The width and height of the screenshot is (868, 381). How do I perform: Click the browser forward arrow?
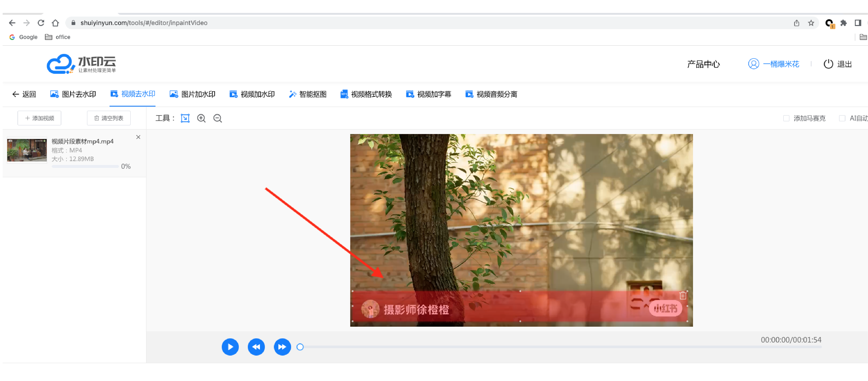pos(27,23)
